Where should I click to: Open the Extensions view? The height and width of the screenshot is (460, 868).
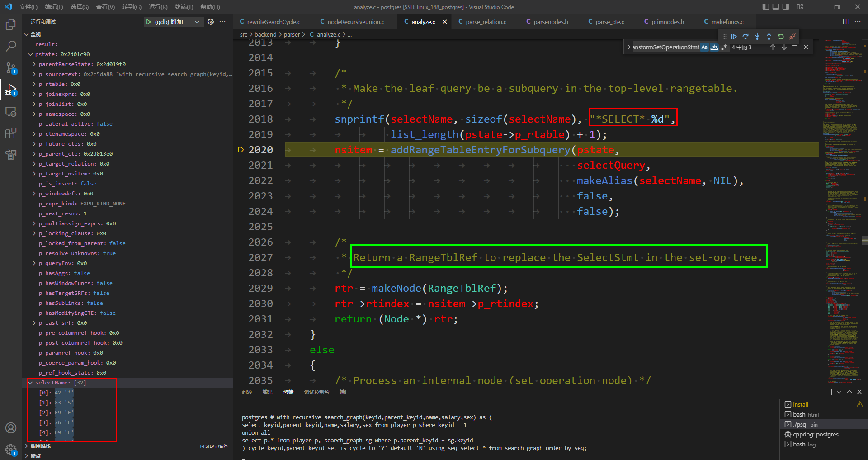(11, 133)
